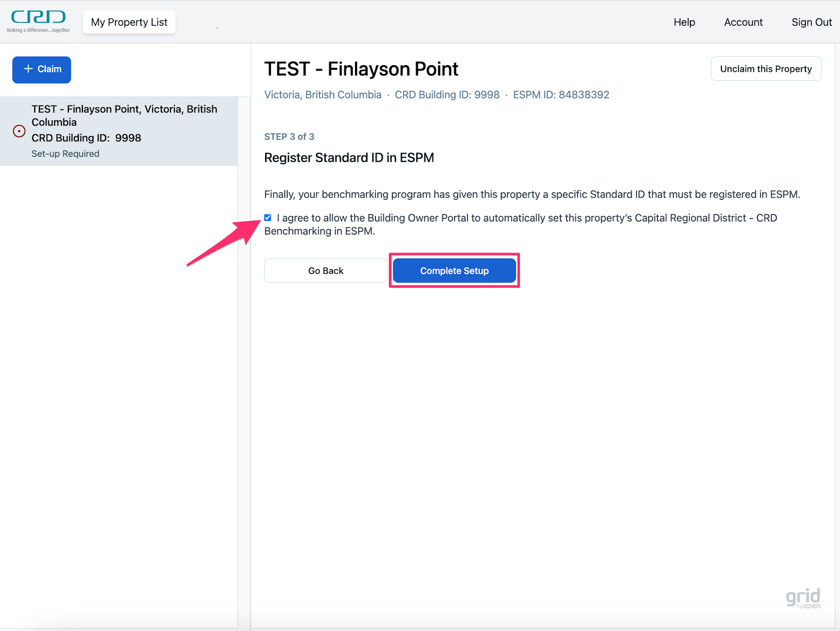Click the plus Claim button
Screen dimensions: 840x631
[41, 69]
